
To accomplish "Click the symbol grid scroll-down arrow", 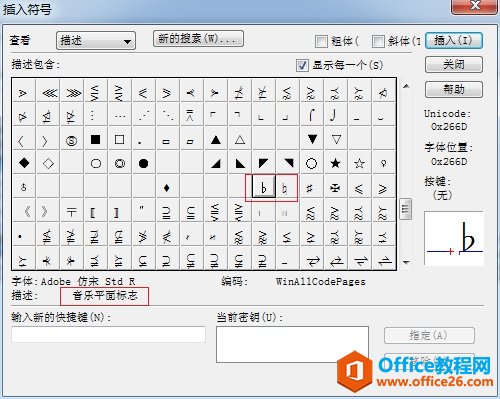I will click(x=406, y=262).
